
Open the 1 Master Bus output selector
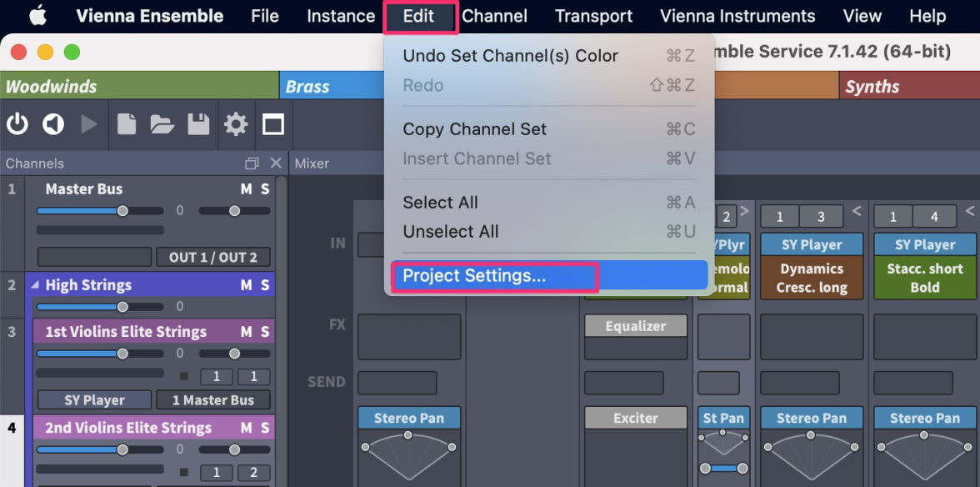pyautogui.click(x=213, y=399)
